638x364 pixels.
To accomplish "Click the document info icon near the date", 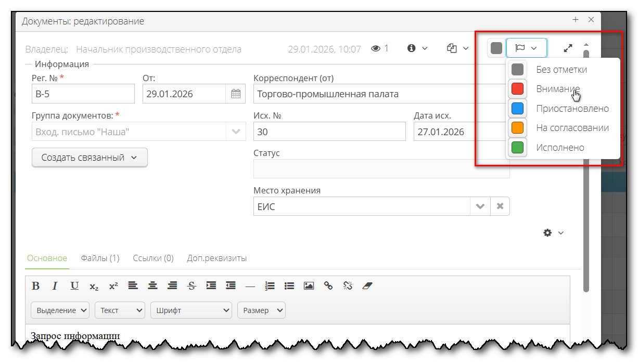I will (x=410, y=47).
